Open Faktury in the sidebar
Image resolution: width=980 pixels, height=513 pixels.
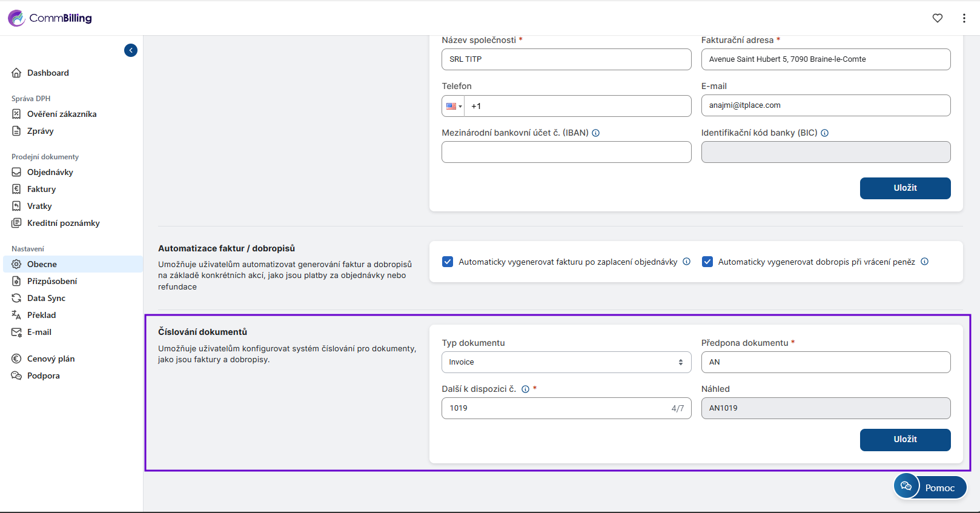(x=41, y=189)
